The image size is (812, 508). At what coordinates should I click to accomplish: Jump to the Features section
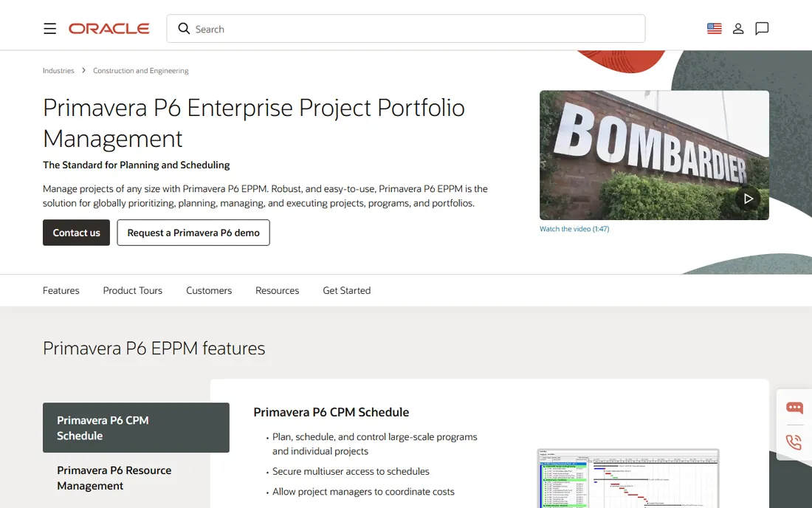(61, 290)
